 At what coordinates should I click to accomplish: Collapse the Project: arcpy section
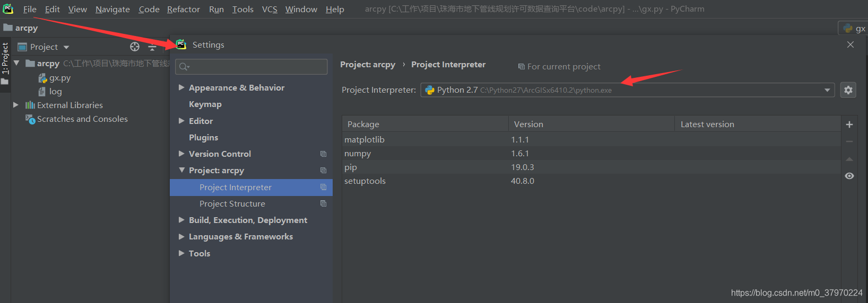pyautogui.click(x=181, y=170)
